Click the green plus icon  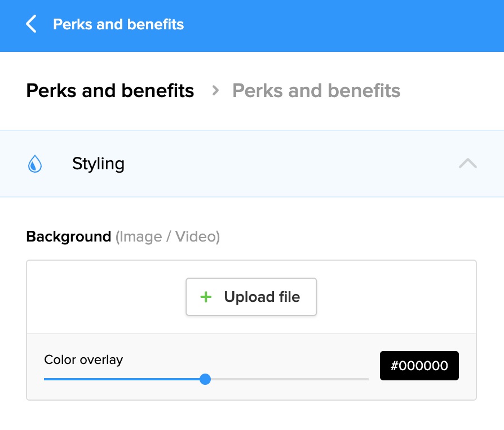pyautogui.click(x=206, y=297)
